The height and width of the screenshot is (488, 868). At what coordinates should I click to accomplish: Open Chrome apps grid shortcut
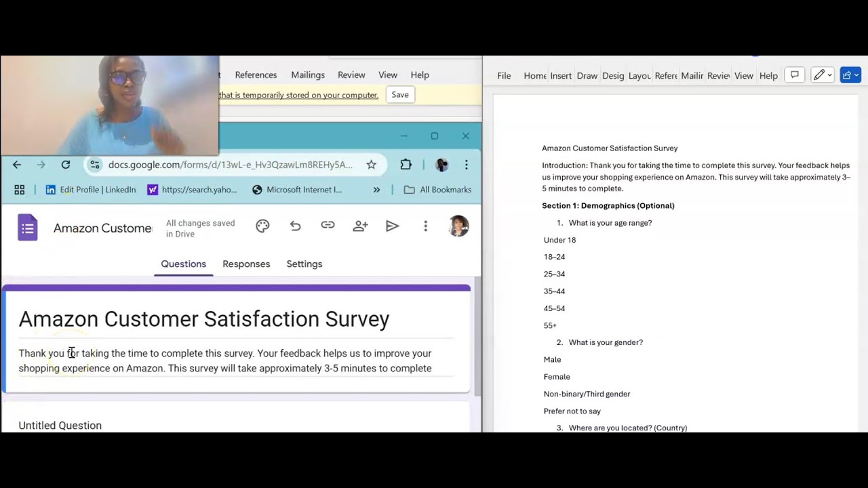pos(19,190)
